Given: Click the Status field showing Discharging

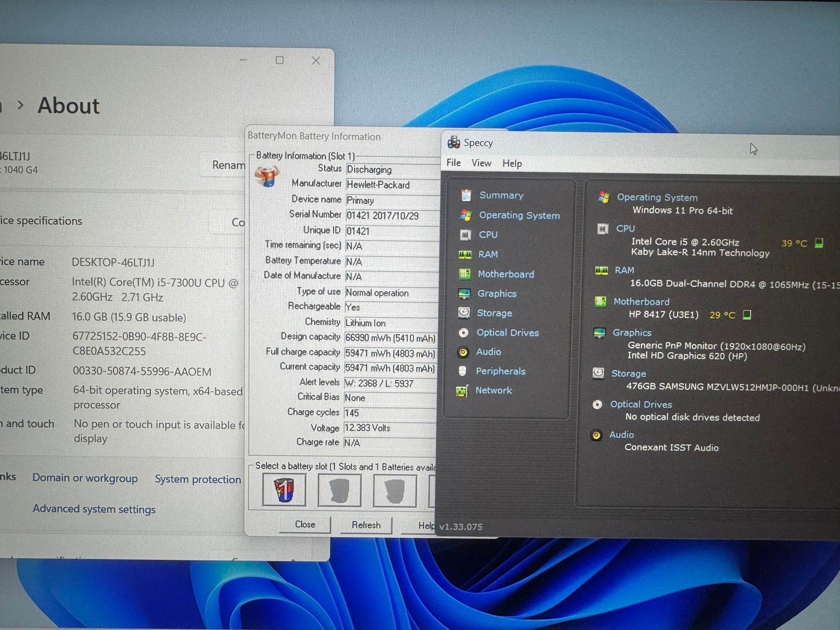Looking at the screenshot, I should pos(393,169).
